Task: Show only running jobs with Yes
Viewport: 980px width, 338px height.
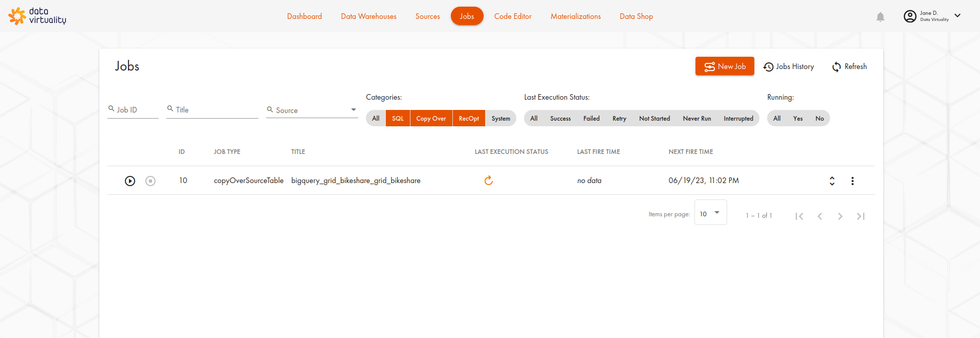Action: click(798, 119)
